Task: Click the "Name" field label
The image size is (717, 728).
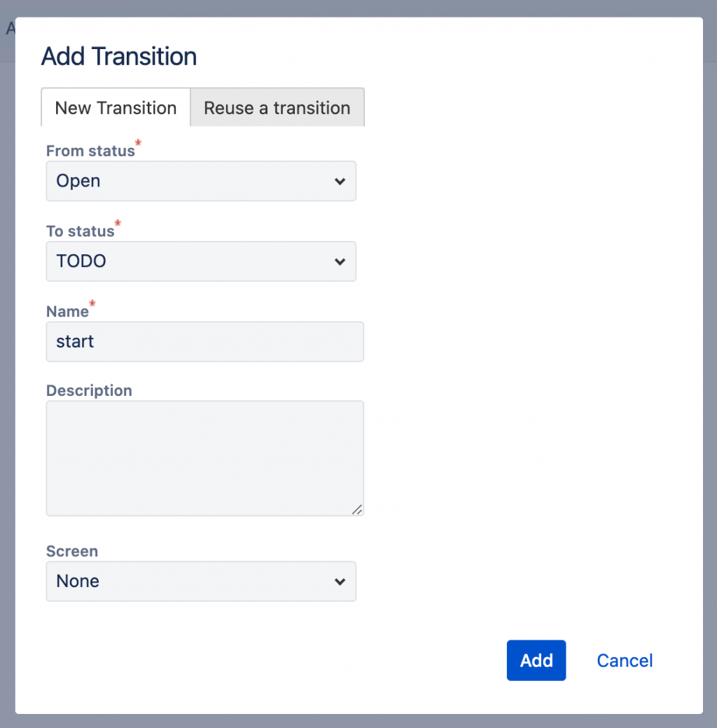Action: click(67, 311)
